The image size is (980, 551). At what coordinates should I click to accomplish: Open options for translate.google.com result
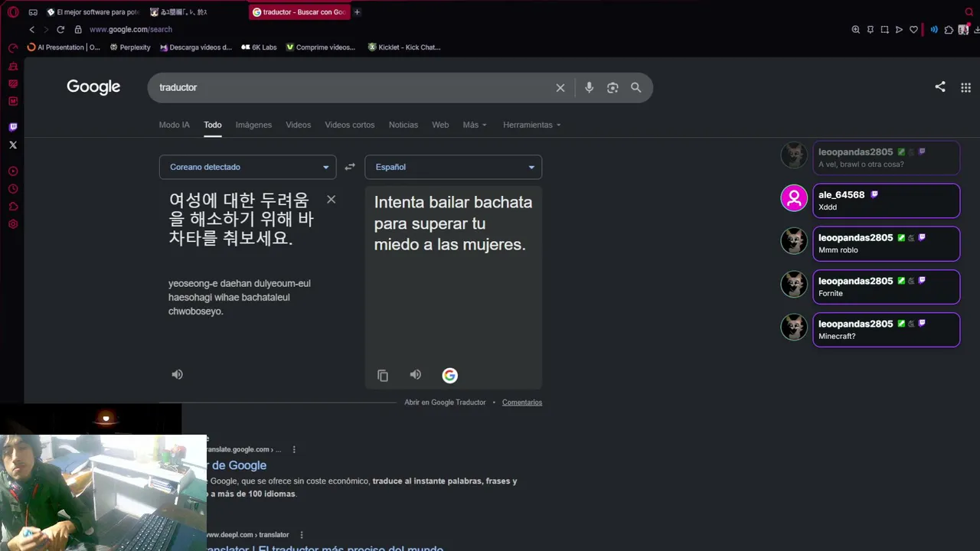click(294, 449)
